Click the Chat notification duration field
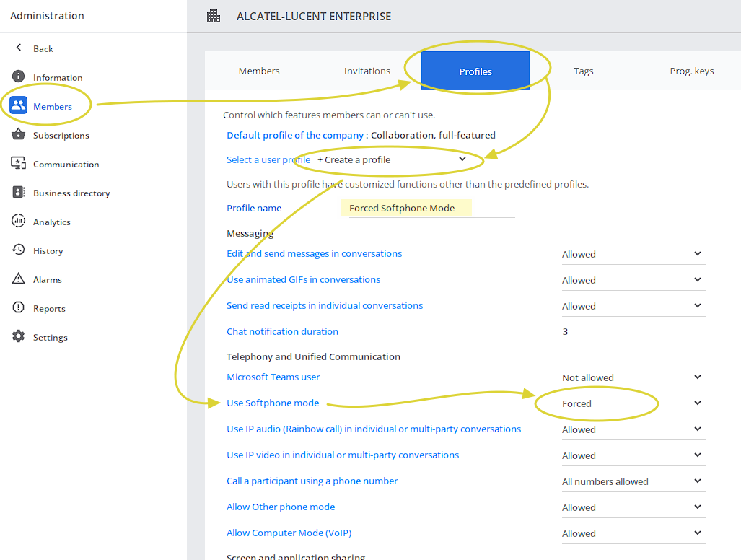Screen dimensions: 741x560 coord(633,332)
